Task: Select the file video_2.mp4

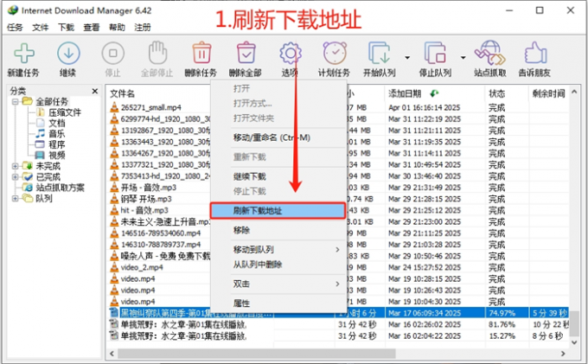Action: point(142,267)
